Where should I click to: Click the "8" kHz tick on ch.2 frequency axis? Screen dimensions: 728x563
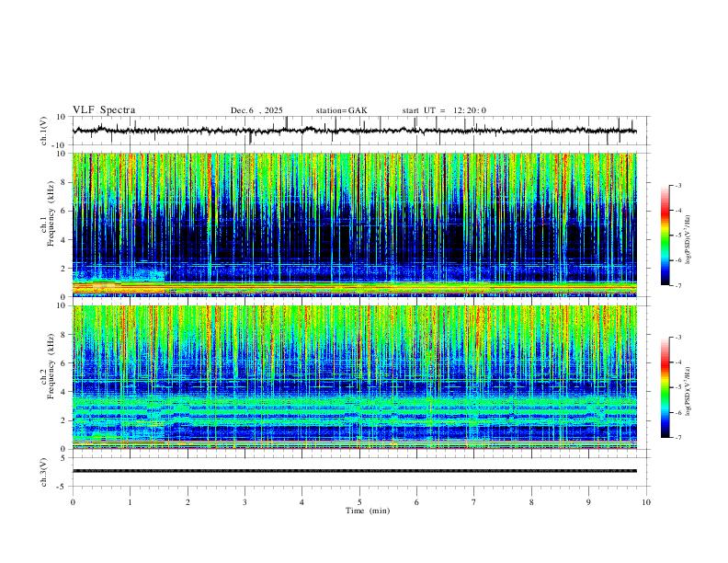(63, 335)
